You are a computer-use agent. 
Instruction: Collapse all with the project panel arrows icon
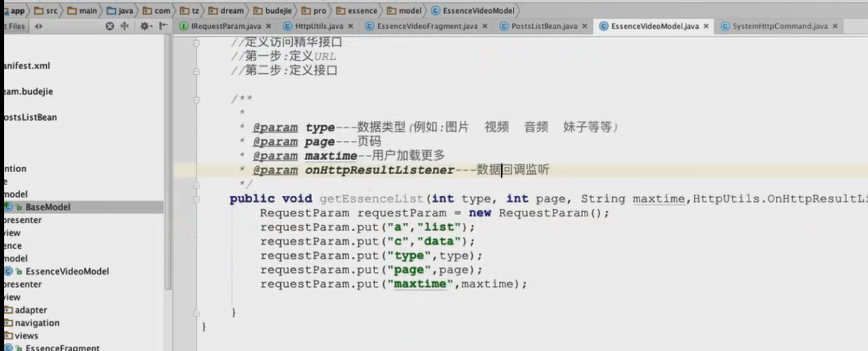(125, 26)
